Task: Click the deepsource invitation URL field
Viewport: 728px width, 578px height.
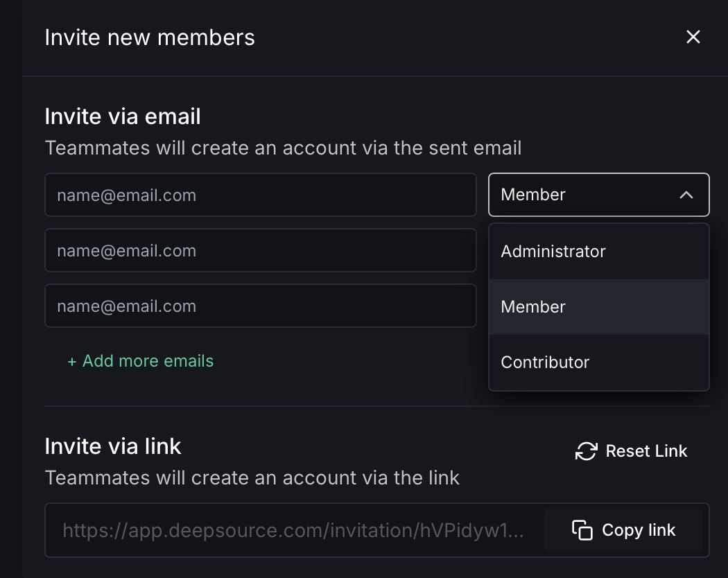Action: pyautogui.click(x=293, y=531)
